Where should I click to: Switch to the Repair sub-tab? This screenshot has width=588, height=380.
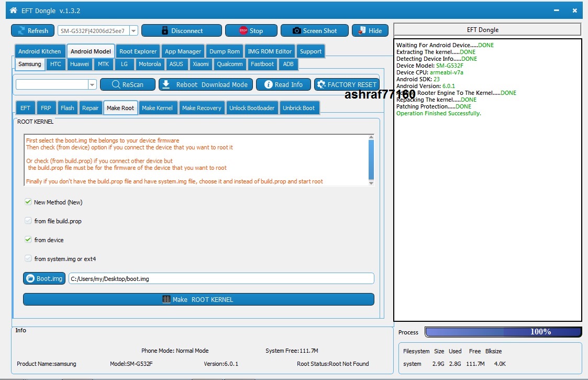[91, 108]
